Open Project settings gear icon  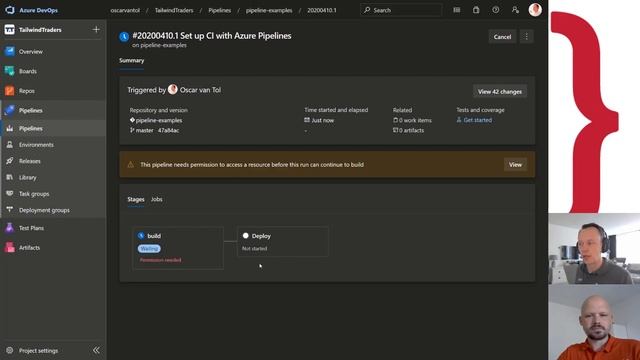[10, 350]
